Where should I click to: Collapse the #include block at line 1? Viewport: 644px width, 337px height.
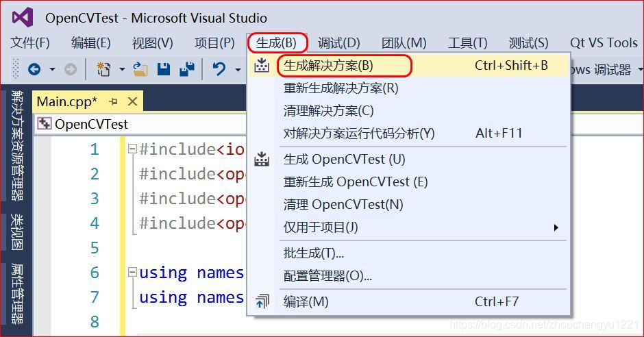pos(132,149)
